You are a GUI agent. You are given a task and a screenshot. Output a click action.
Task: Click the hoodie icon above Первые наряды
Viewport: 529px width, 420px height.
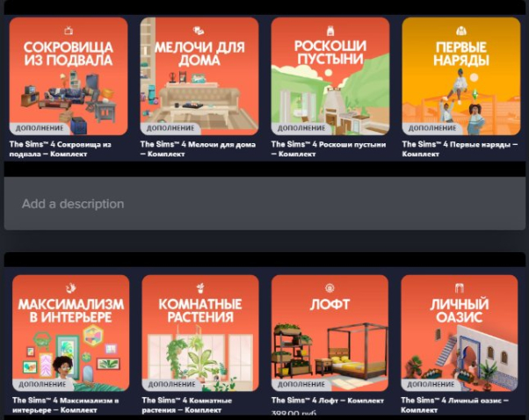tap(461, 31)
